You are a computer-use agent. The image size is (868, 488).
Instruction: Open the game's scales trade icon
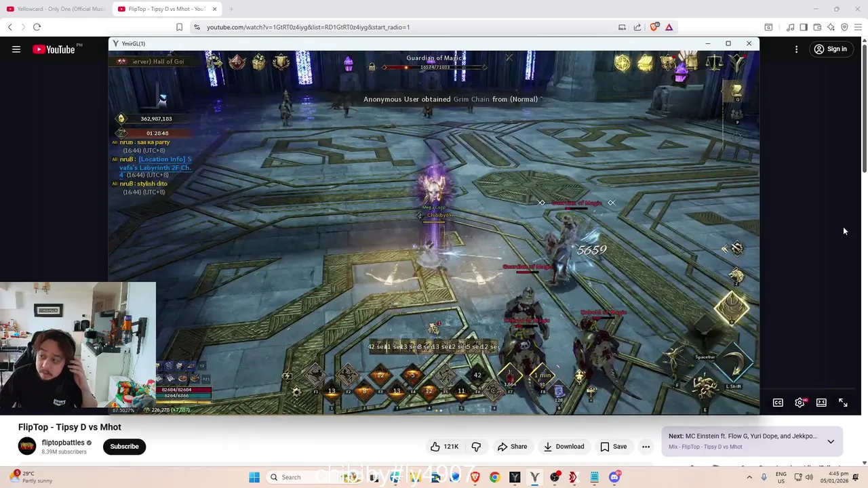pyautogui.click(x=714, y=63)
